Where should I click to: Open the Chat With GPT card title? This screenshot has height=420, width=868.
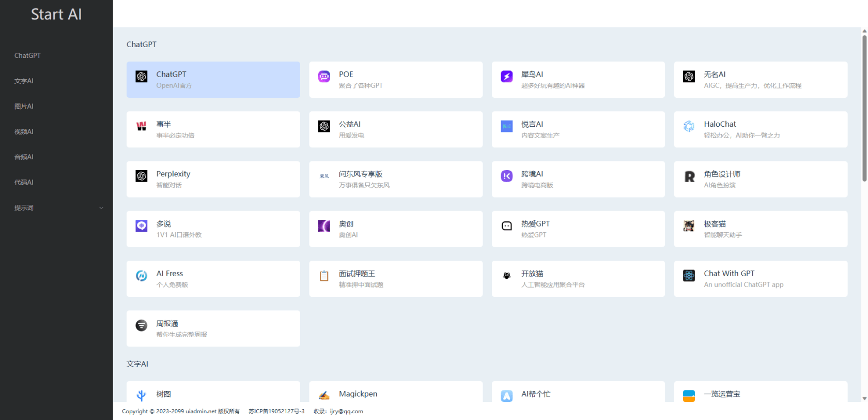(x=729, y=274)
